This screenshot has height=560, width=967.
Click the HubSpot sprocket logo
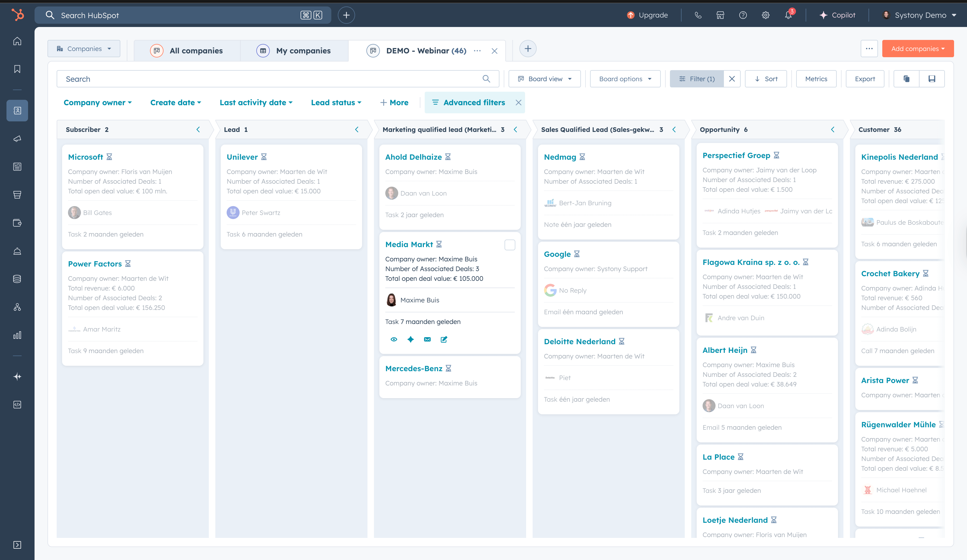[17, 15]
